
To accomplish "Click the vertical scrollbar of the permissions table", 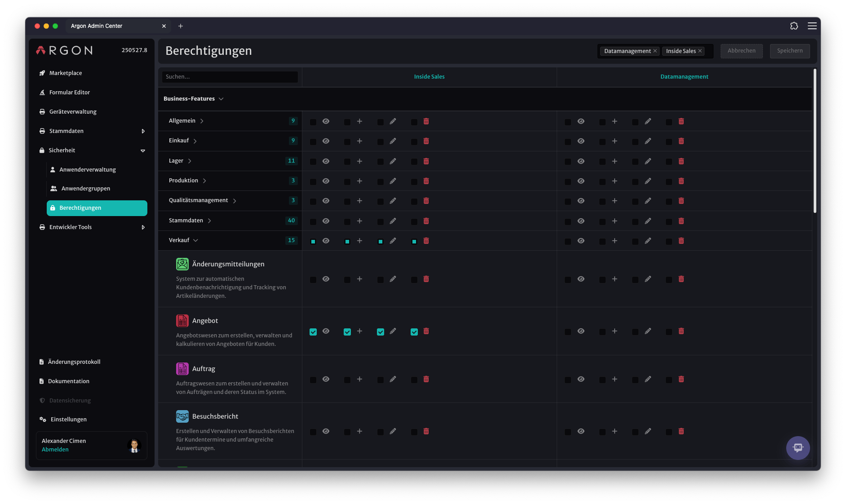I will (815, 141).
